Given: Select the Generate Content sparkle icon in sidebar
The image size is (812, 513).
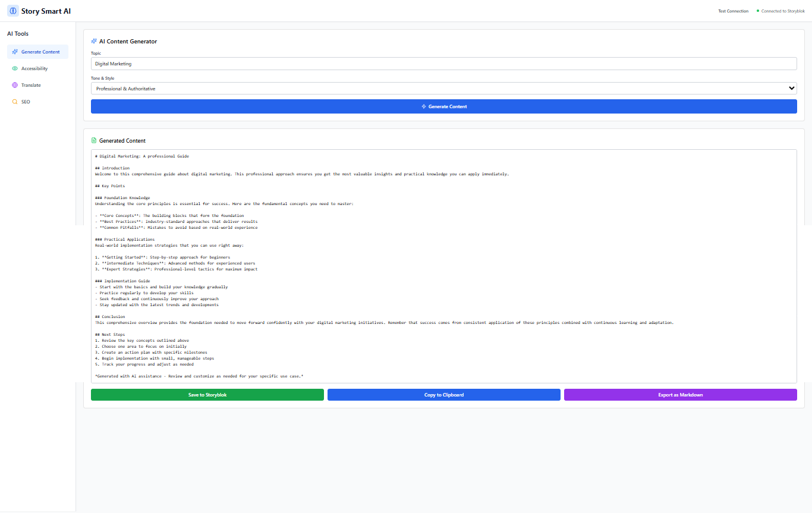Looking at the screenshot, I should point(15,52).
